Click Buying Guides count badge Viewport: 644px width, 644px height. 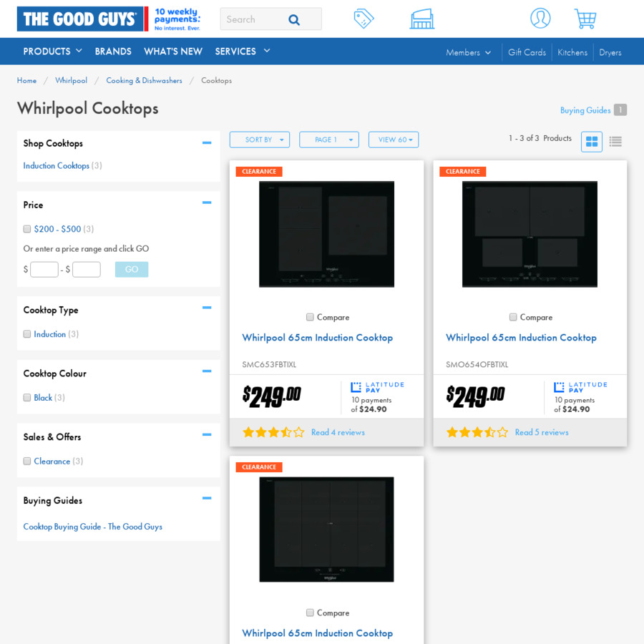620,109
